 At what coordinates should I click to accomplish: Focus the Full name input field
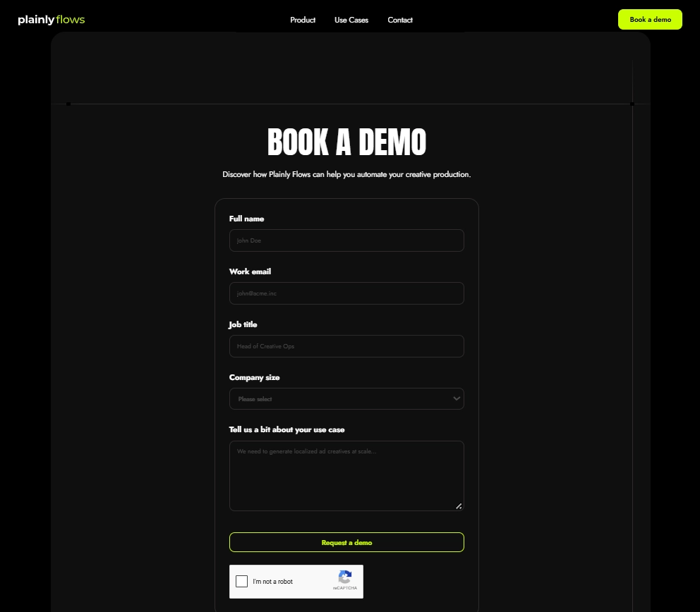point(346,240)
